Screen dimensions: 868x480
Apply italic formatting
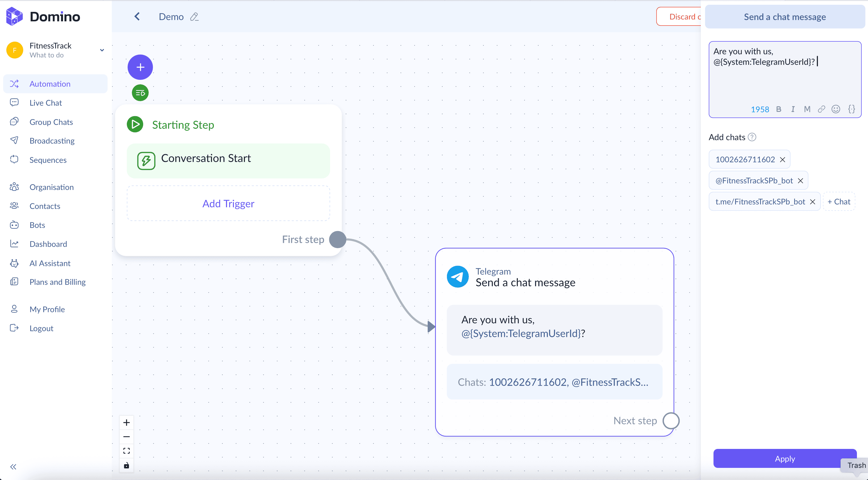pyautogui.click(x=793, y=109)
